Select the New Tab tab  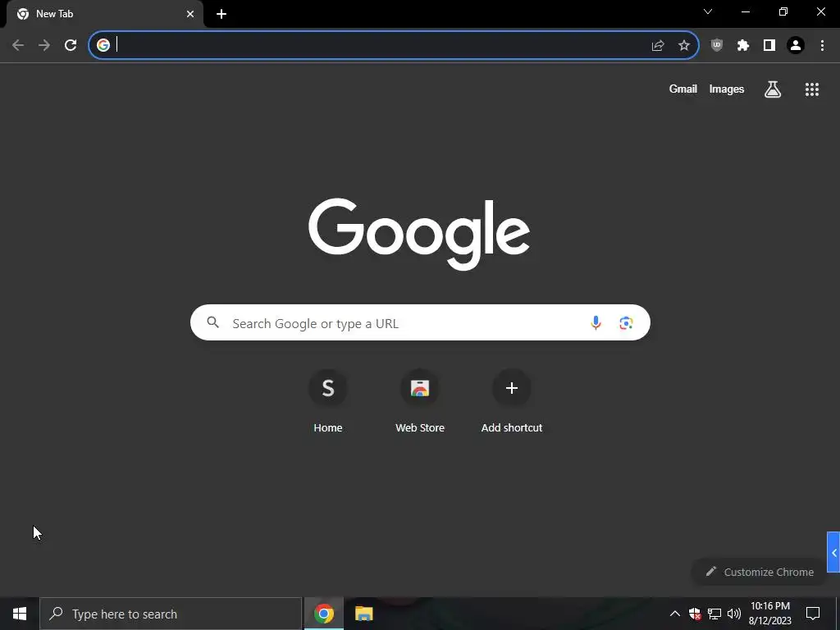tap(105, 14)
